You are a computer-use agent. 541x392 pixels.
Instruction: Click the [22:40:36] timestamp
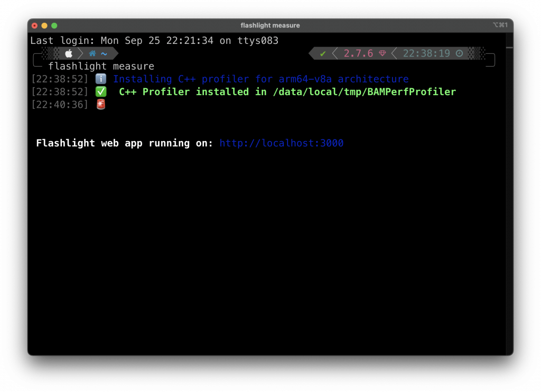click(x=60, y=104)
